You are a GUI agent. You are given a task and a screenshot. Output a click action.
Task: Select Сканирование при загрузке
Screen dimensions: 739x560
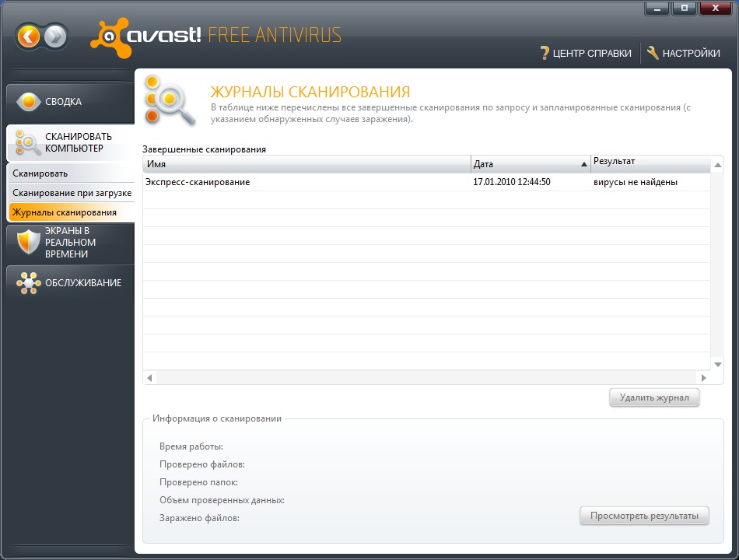click(x=72, y=193)
